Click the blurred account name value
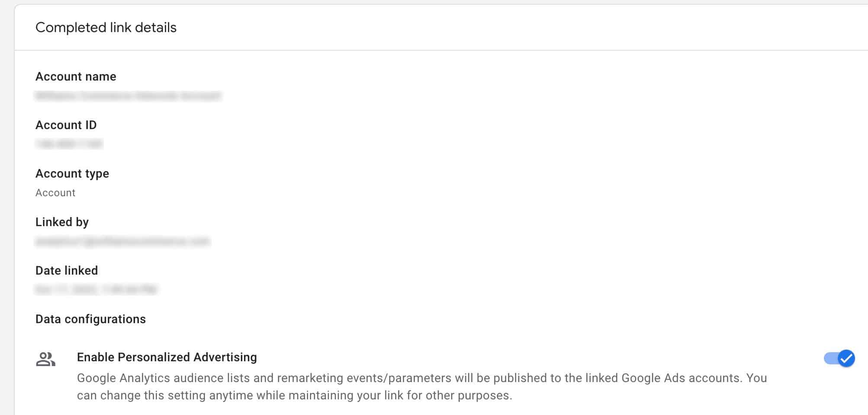Screen dimensions: 868x415 (x=128, y=96)
